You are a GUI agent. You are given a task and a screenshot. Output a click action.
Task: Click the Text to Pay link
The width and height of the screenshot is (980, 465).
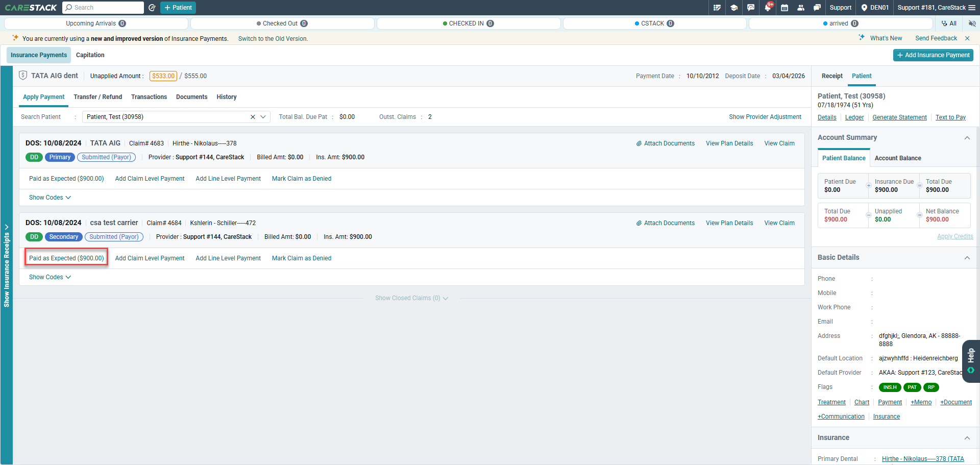(950, 117)
